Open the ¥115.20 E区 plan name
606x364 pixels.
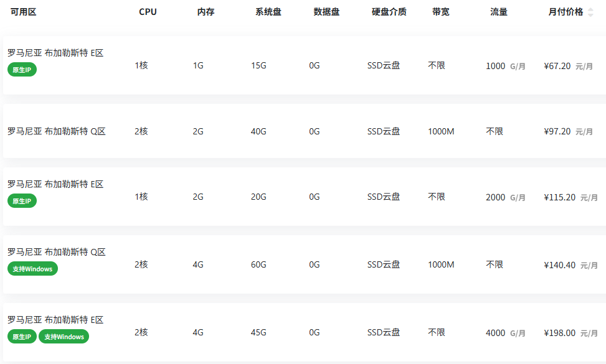point(55,184)
